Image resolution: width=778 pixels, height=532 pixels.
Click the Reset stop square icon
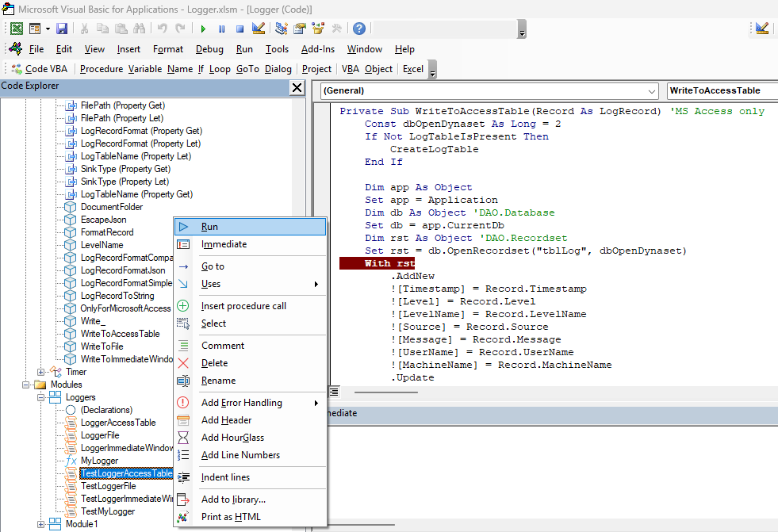(x=240, y=29)
